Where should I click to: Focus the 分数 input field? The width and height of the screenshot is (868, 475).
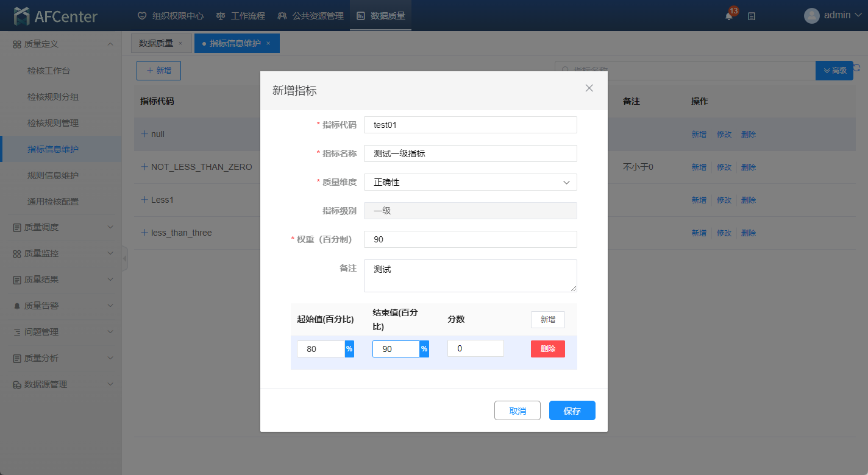click(475, 349)
